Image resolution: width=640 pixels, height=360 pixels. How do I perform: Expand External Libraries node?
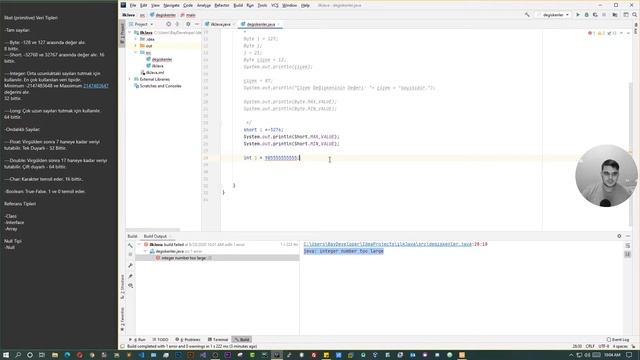(130, 79)
